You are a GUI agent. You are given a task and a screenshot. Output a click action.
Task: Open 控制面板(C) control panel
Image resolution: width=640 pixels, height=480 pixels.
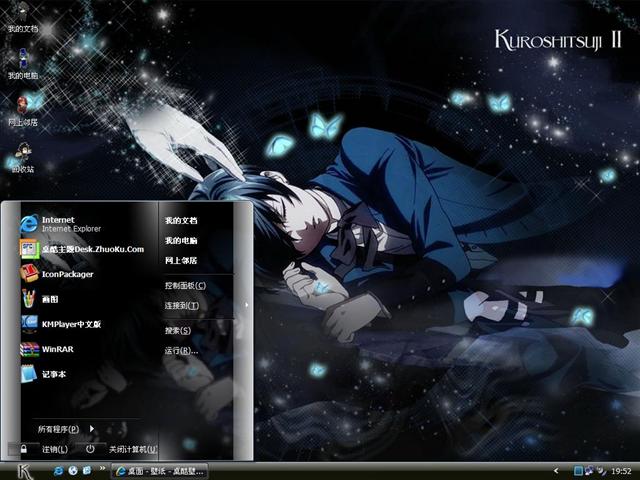click(x=185, y=285)
